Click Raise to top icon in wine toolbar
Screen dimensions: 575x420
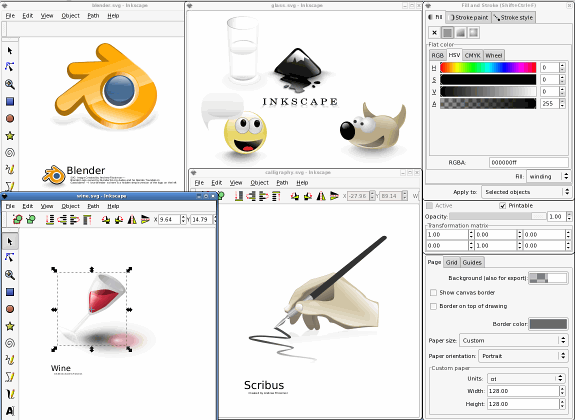point(87,219)
